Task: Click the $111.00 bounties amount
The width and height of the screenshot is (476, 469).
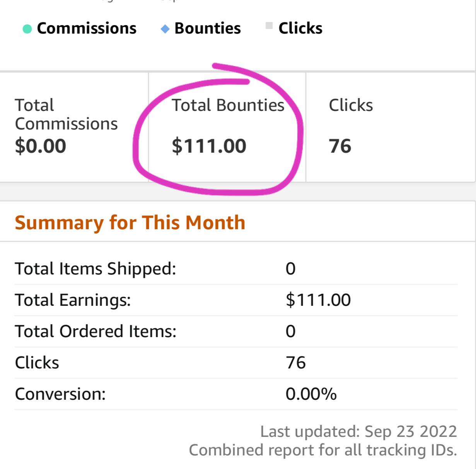Action: 209,146
